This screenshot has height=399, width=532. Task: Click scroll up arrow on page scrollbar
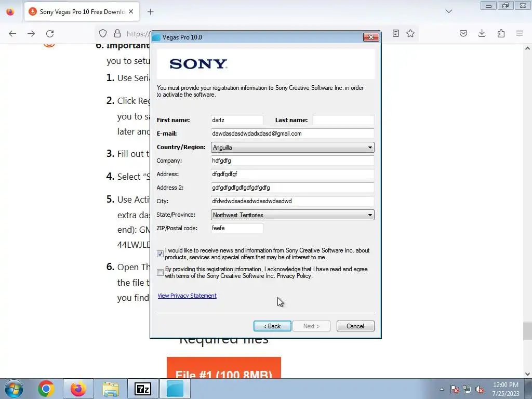click(527, 48)
